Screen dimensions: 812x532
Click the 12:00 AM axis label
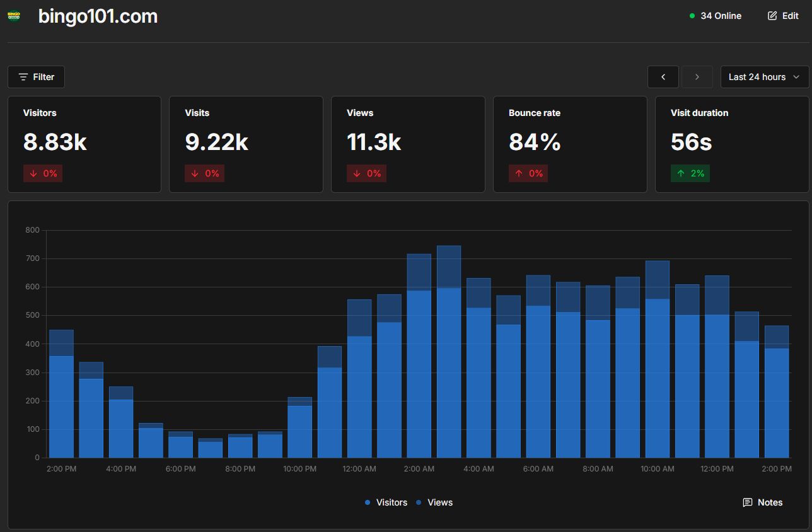click(359, 469)
